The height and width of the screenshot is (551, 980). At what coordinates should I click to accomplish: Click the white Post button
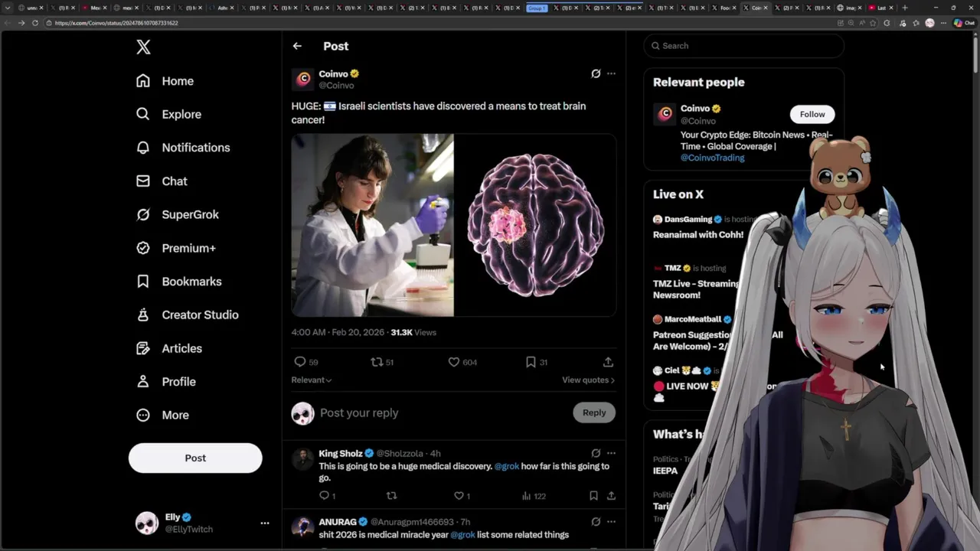(195, 458)
